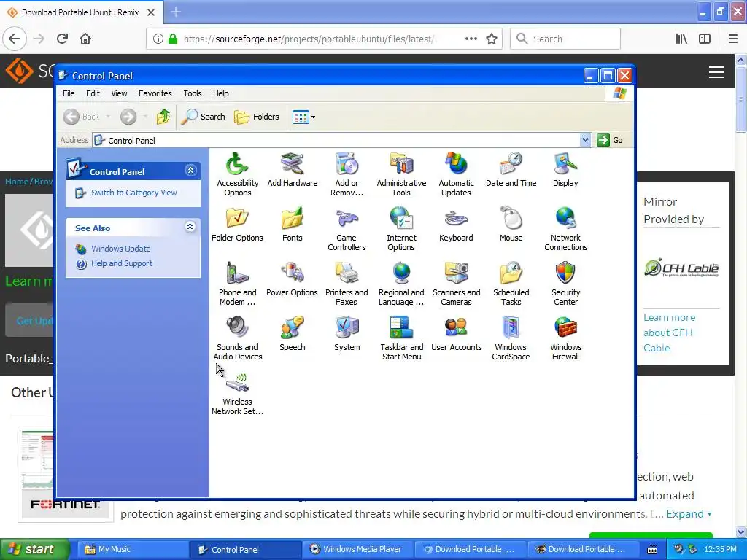Expand the Address bar dropdown arrow
747x560 pixels.
pos(585,140)
